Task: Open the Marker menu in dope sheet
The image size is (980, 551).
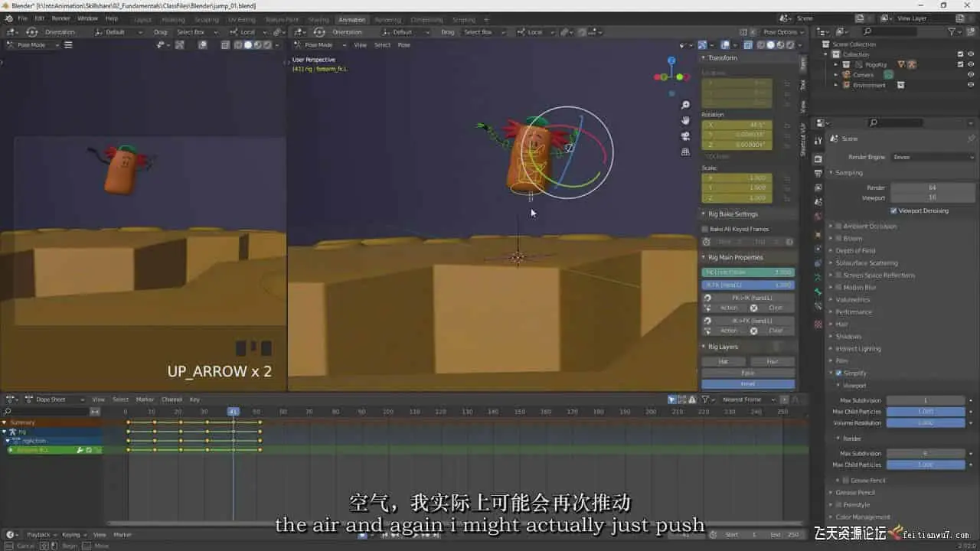Action: [145, 399]
